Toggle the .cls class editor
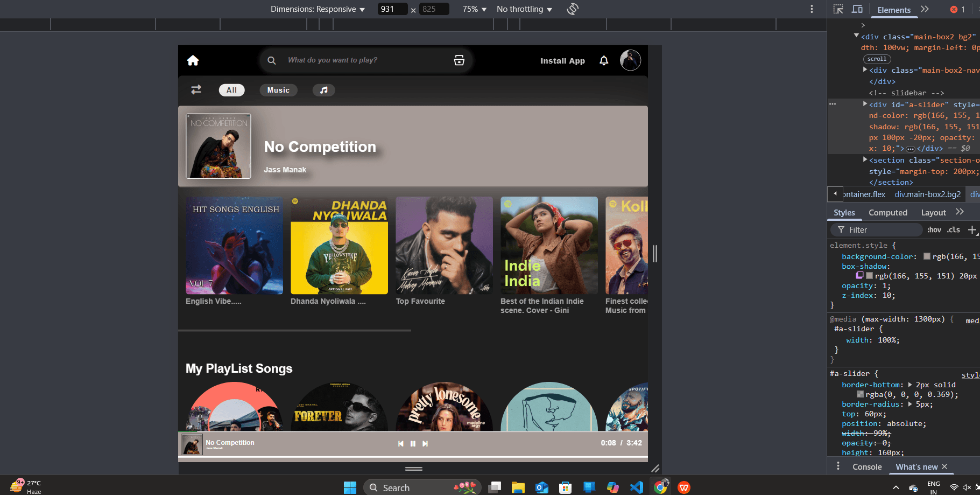This screenshot has width=980, height=495. [953, 229]
